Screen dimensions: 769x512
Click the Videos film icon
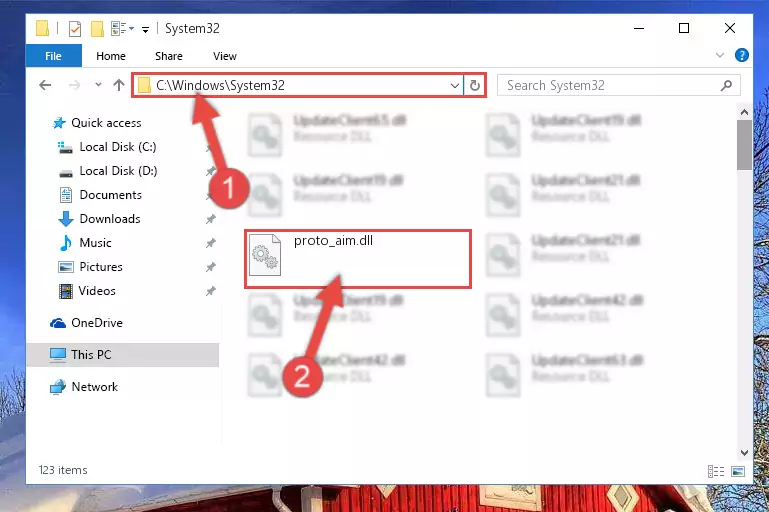[x=66, y=291]
